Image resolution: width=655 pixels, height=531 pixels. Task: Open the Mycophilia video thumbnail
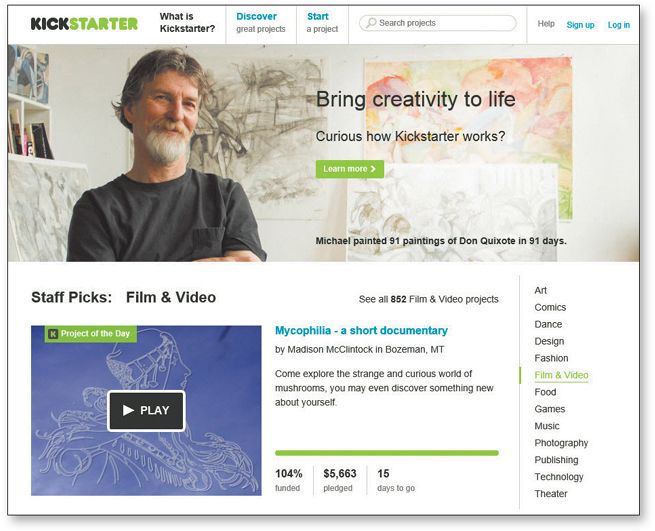(146, 411)
